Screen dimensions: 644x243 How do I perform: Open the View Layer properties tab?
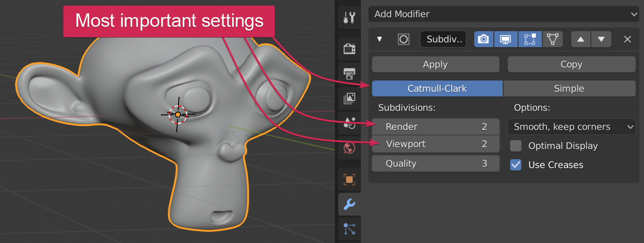pyautogui.click(x=349, y=98)
